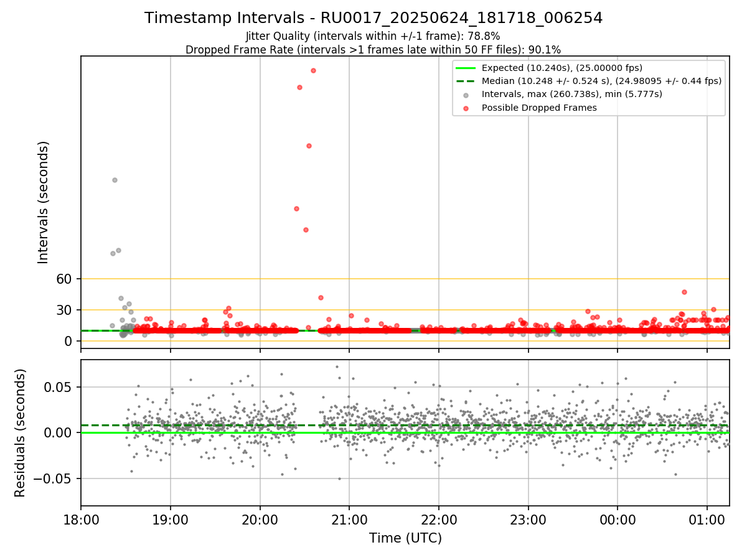Click the 'Residuals (seconds)' y-axis label

[21, 432]
